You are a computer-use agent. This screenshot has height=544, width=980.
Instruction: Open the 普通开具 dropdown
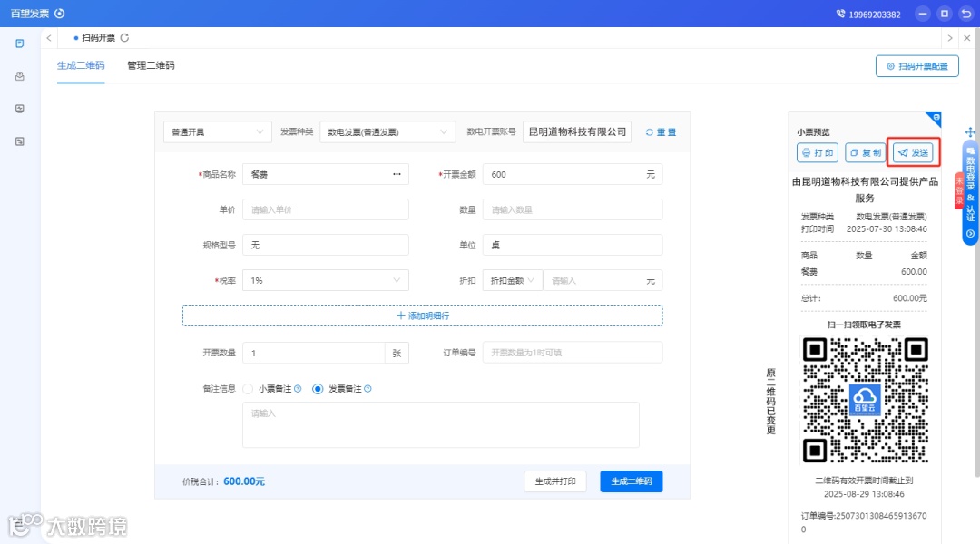(x=218, y=131)
